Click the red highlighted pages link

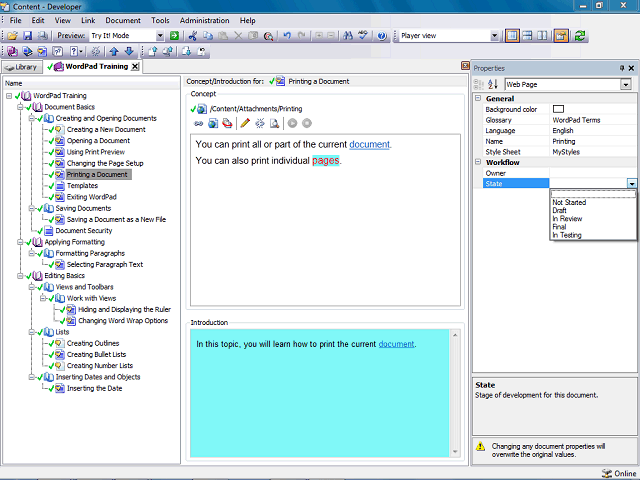click(325, 160)
